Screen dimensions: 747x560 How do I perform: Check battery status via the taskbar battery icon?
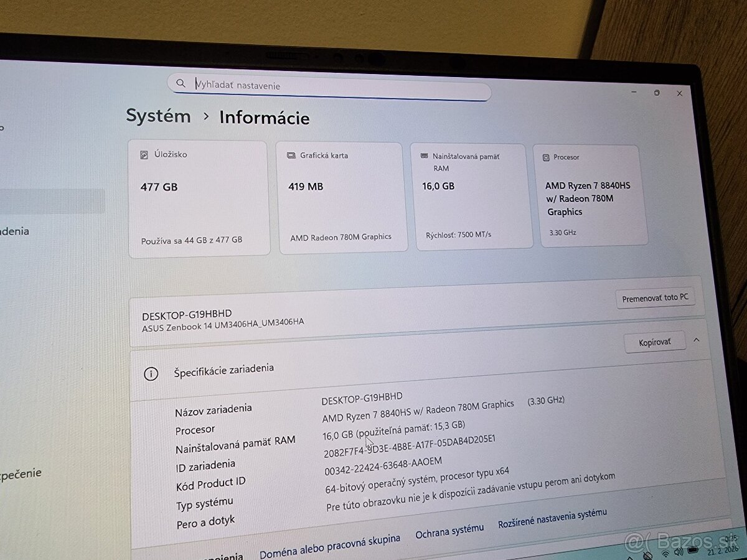(692, 549)
